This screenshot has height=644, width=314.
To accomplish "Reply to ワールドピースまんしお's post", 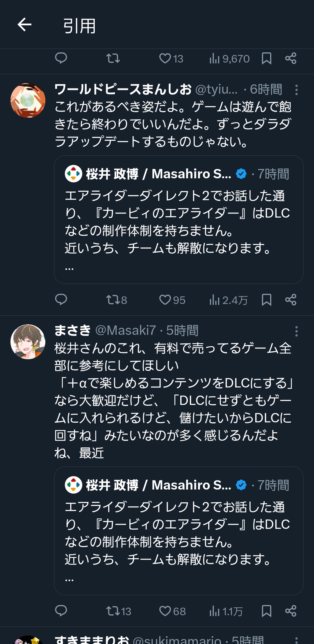I will [x=61, y=300].
